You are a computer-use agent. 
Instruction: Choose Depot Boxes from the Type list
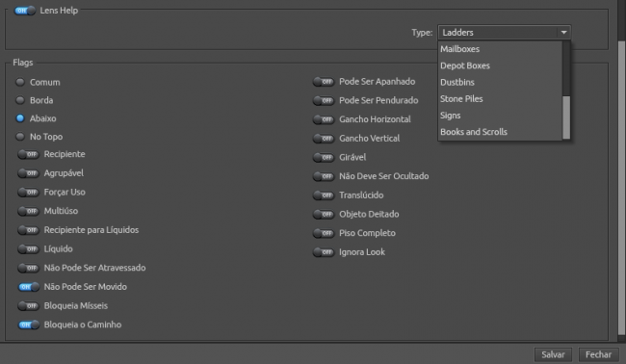tap(500, 65)
